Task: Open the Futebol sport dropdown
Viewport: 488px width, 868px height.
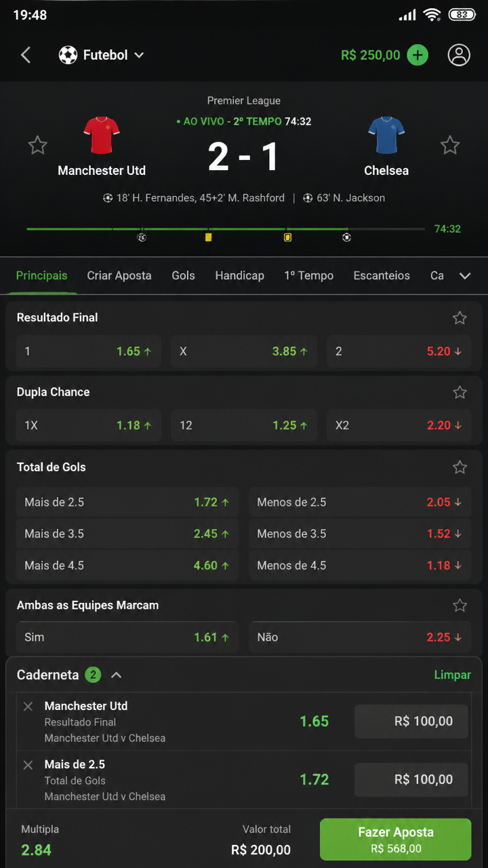Action: coord(102,55)
